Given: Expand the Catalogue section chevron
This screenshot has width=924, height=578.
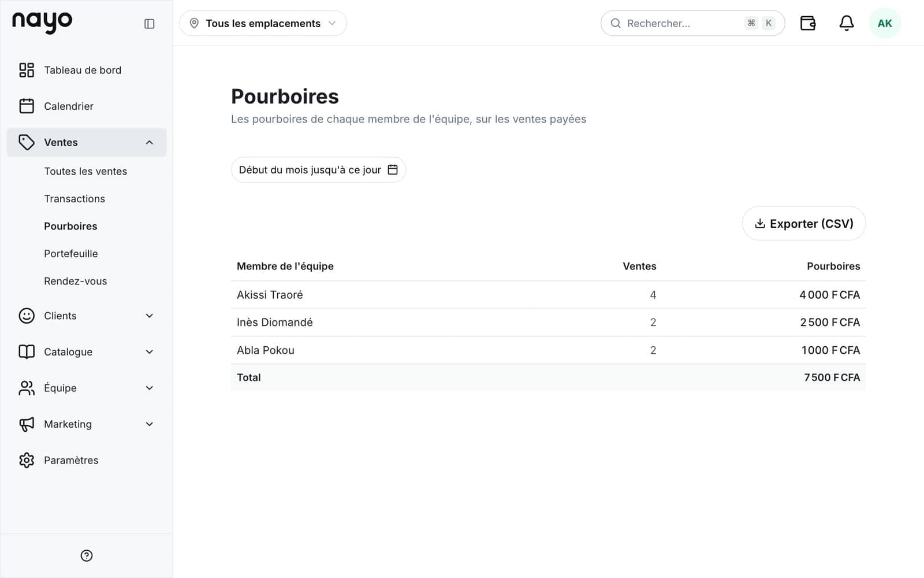Looking at the screenshot, I should [x=150, y=351].
